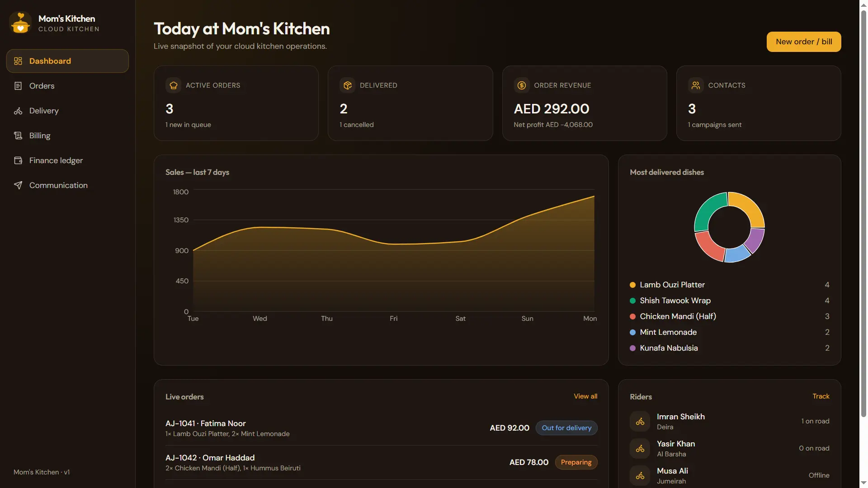Open the Delivery section
868x488 pixels.
point(67,111)
